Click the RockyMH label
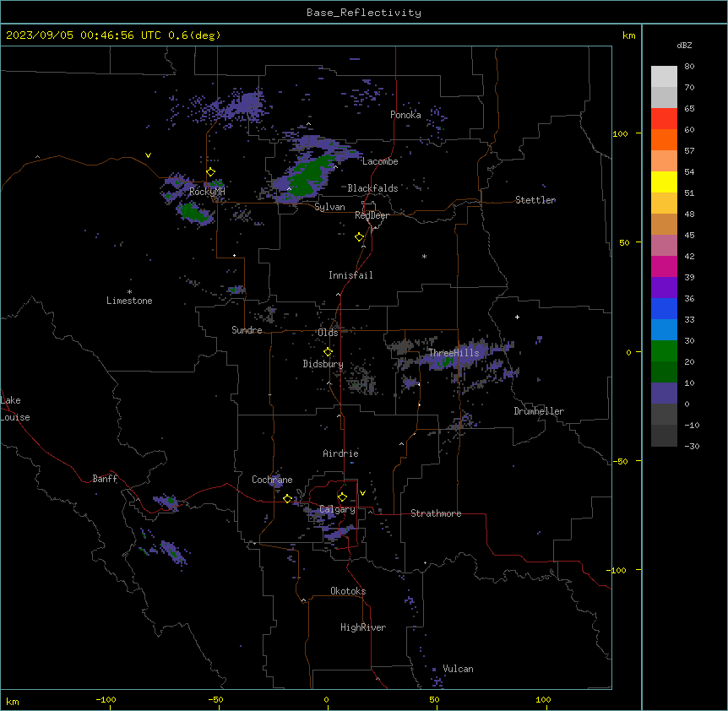Viewport: 728px width, 711px height. pos(207,192)
